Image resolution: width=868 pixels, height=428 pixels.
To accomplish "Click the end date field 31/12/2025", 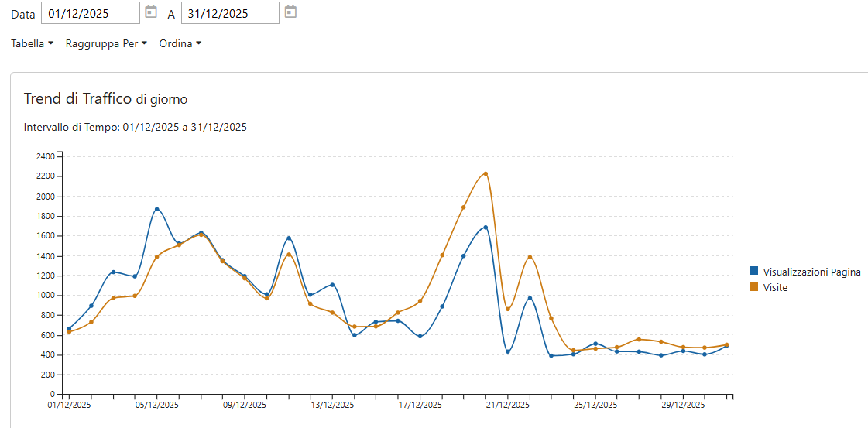I will tap(229, 13).
